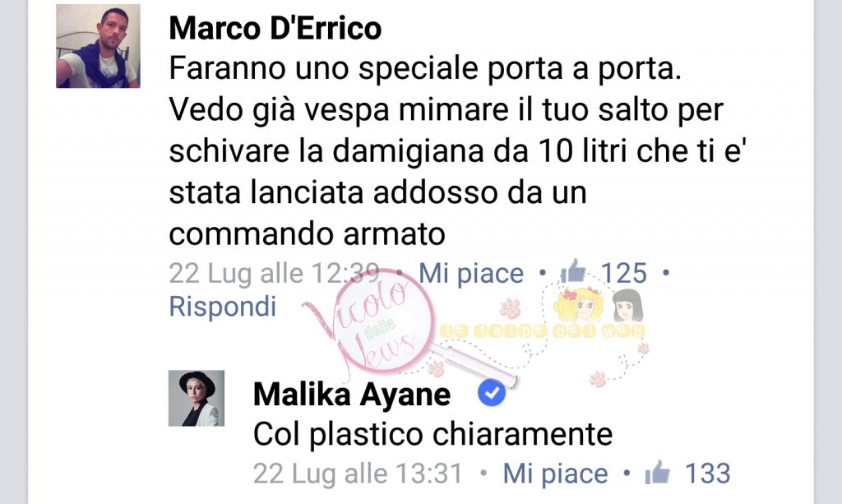Click Rispondi to reply to Marco
The width and height of the screenshot is (842, 504).
click(x=222, y=307)
